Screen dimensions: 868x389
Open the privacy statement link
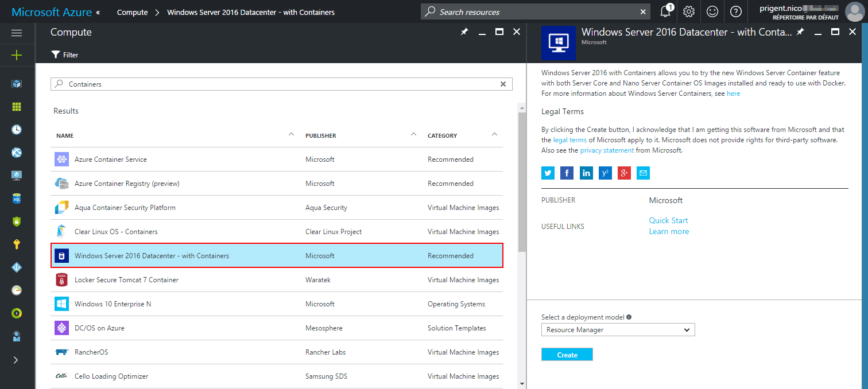[607, 150]
